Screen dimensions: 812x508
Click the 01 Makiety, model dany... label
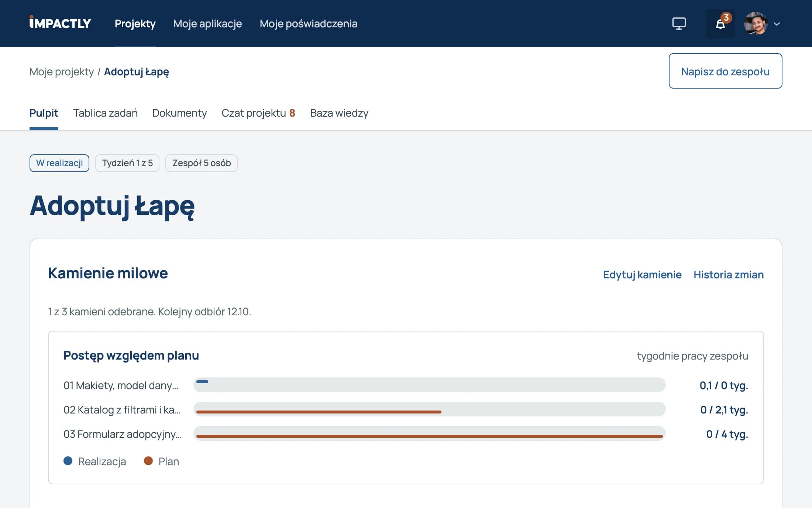[x=121, y=385]
